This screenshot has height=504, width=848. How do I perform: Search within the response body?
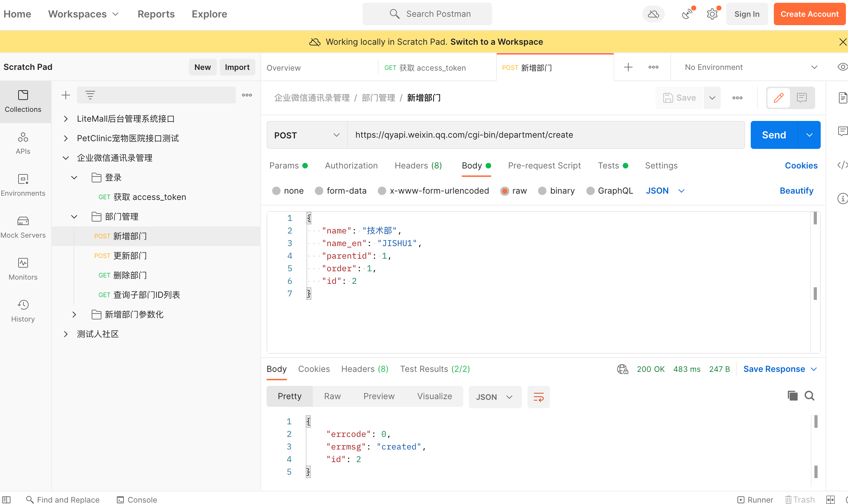[810, 396]
